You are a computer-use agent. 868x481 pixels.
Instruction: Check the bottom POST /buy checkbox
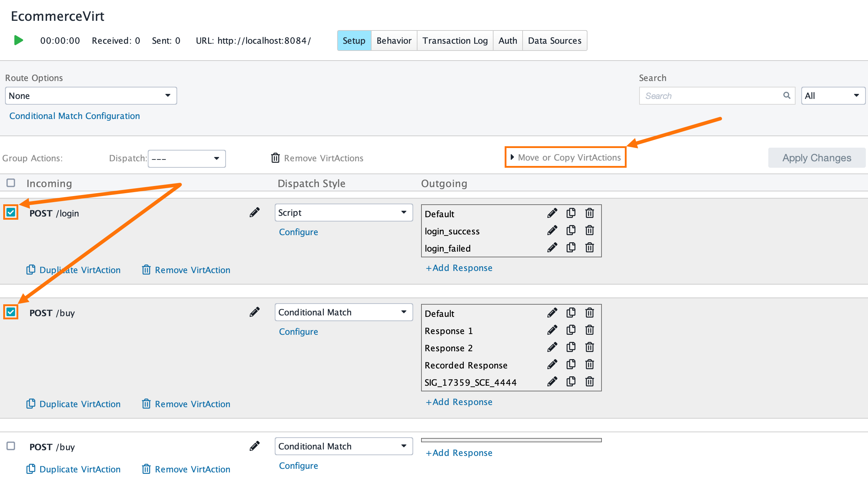11,446
